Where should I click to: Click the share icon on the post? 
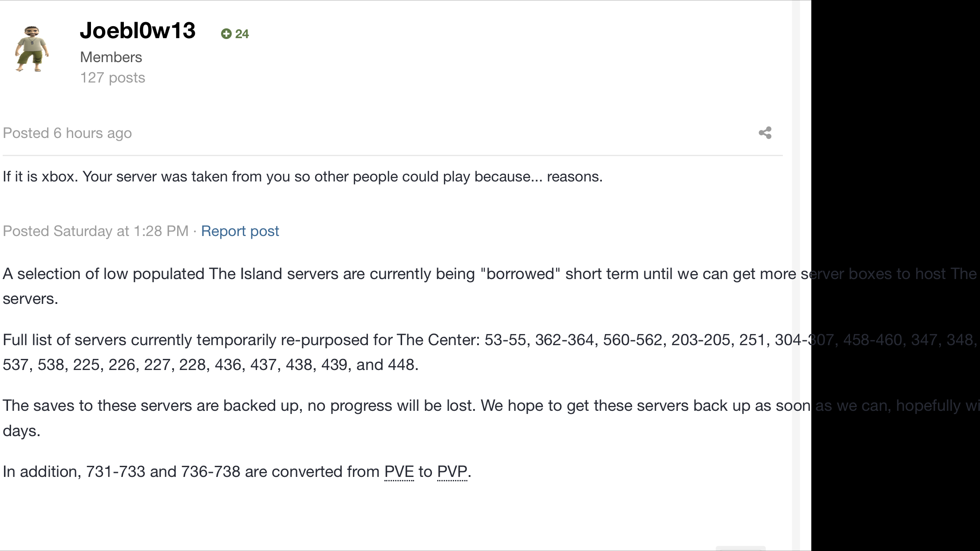pos(765,133)
